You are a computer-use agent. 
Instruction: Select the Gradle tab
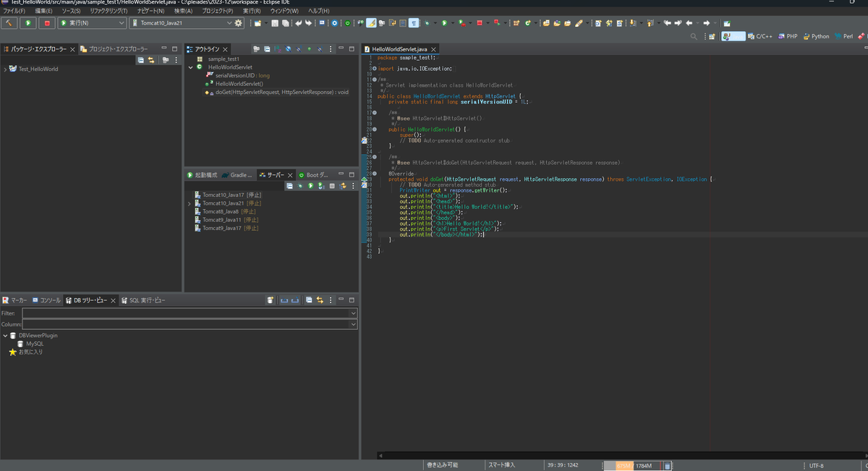click(237, 175)
